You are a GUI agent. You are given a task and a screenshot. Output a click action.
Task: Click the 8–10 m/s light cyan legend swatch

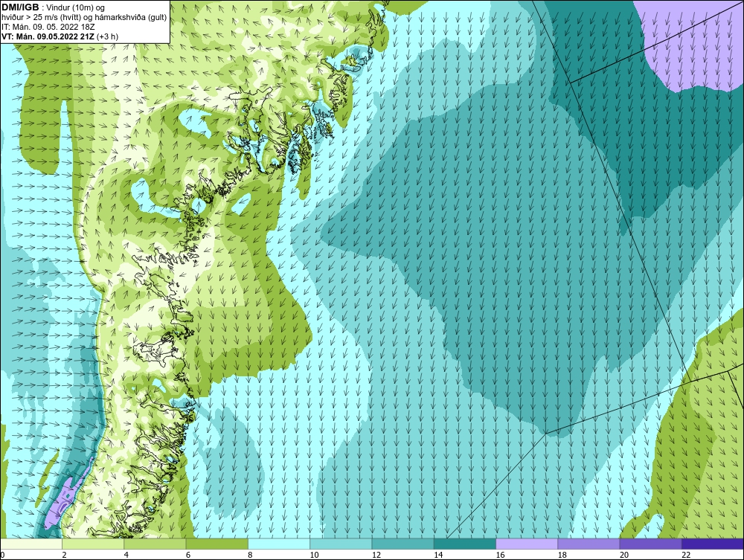(279, 544)
